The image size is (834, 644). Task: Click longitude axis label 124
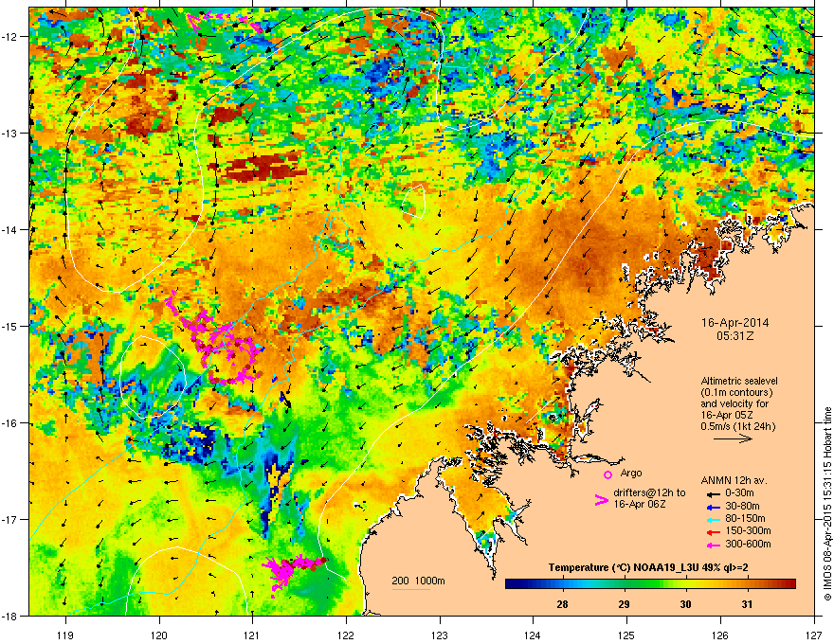tap(534, 635)
